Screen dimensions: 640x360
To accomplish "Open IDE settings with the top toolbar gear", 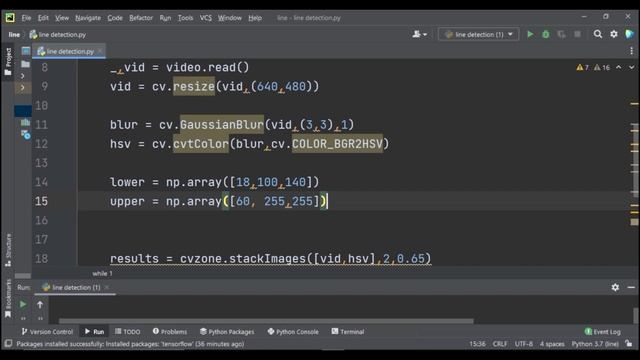I will [614, 34].
